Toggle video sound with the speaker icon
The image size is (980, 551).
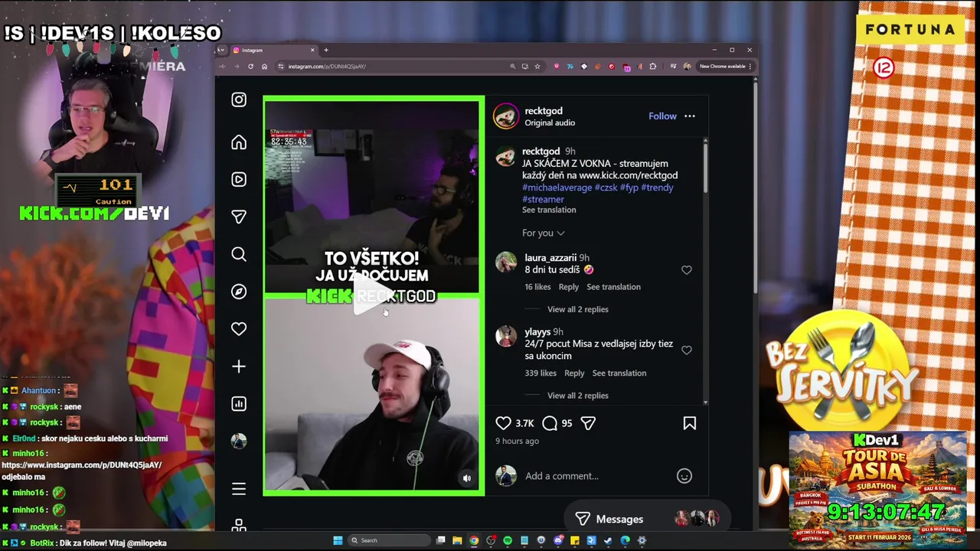[466, 478]
